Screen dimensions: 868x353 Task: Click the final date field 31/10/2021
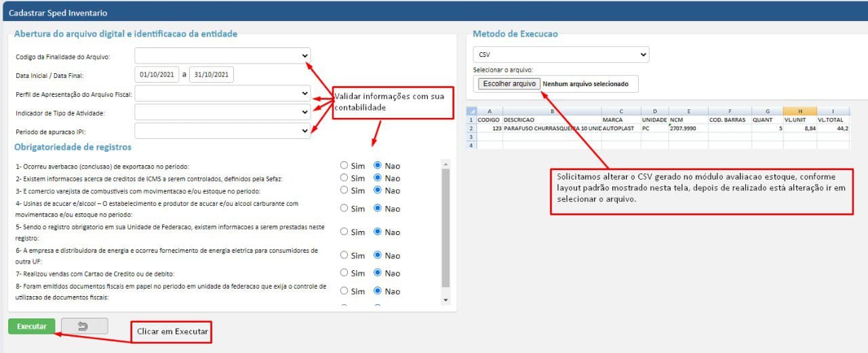212,74
